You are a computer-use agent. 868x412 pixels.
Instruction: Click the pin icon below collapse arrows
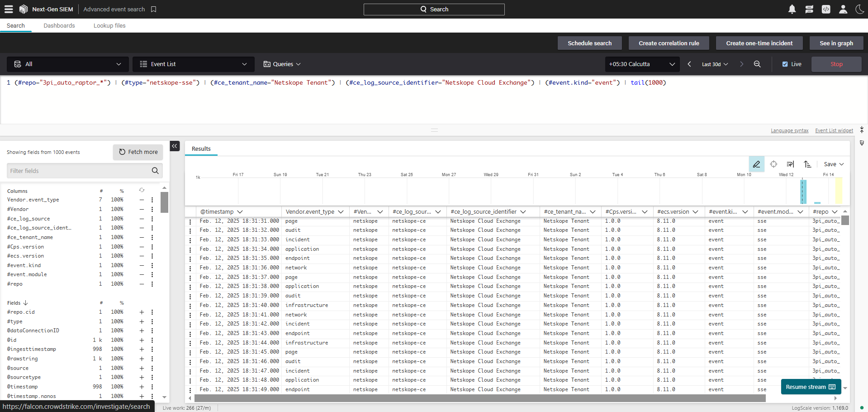(x=862, y=143)
